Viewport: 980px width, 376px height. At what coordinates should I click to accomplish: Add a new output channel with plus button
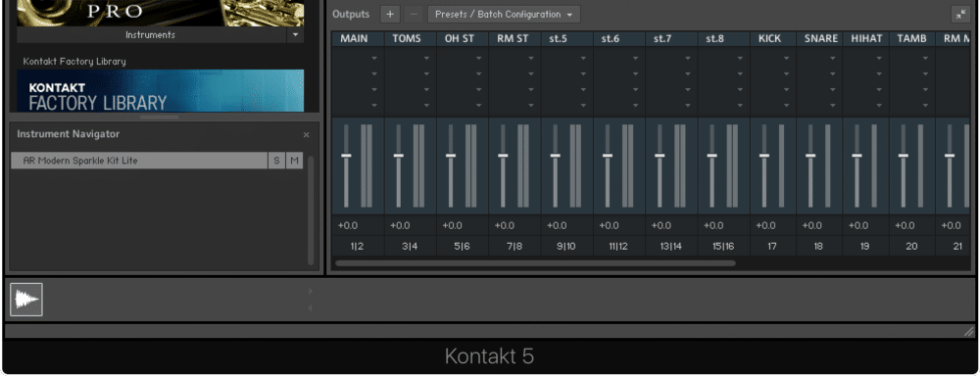coord(389,15)
